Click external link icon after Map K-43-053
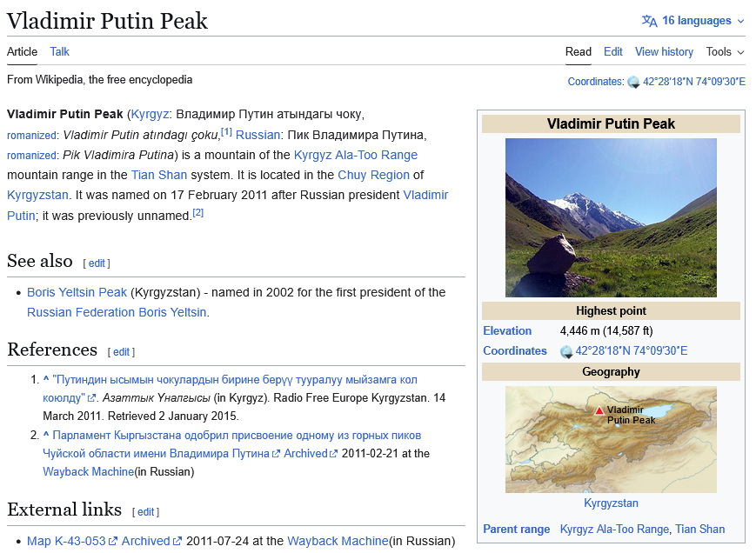Image resolution: width=756 pixels, height=553 pixels. 113,542
